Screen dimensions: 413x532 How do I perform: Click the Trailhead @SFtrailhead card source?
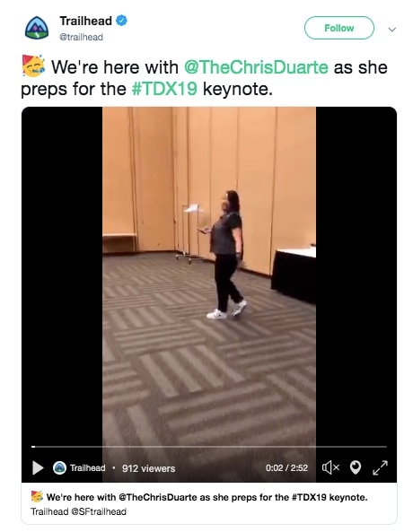coord(78,511)
